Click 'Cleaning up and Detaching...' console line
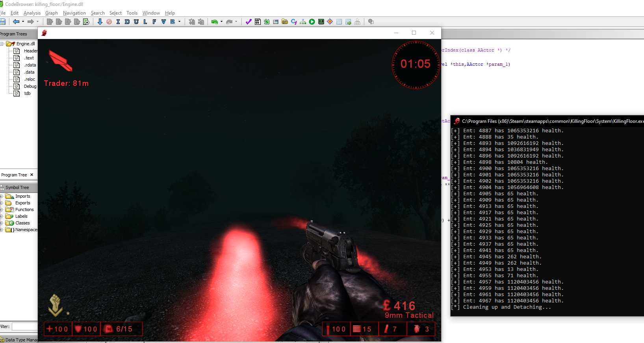644x343 pixels. [x=501, y=307]
